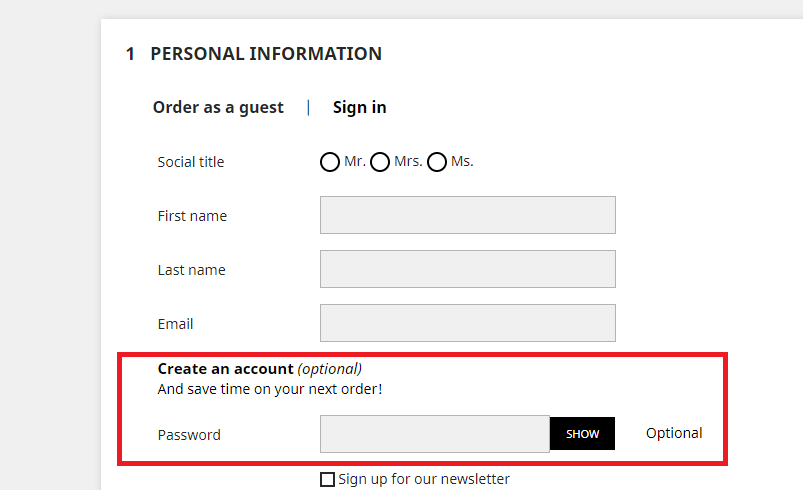This screenshot has width=803, height=490.
Task: Click the Optional note beside password
Action: pyautogui.click(x=674, y=433)
